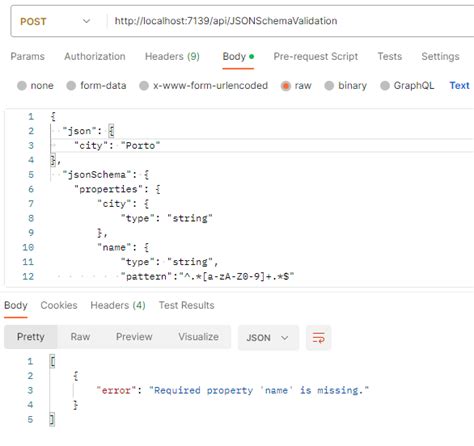The image size is (474, 446).
Task: Go to the Pre-request Script tab
Action: (316, 56)
